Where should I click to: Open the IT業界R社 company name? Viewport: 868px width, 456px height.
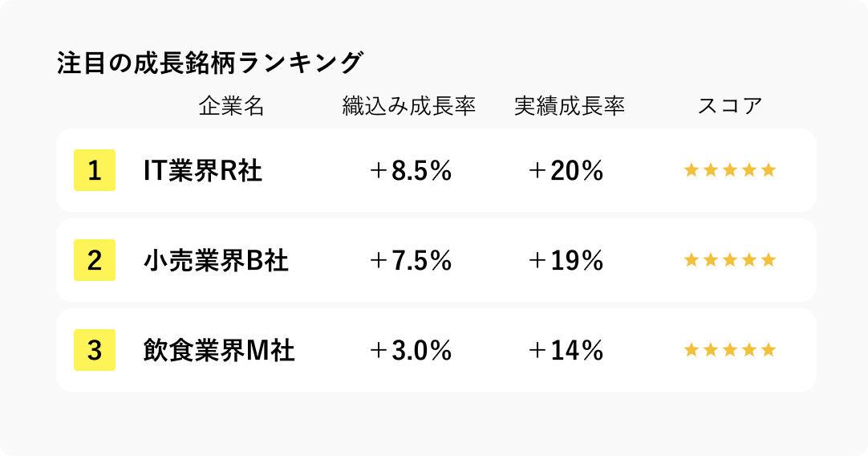coord(202,170)
